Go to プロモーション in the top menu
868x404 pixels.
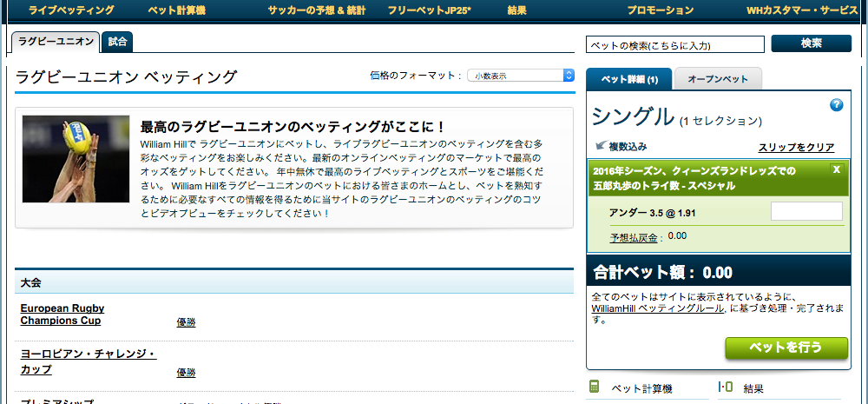coord(661,10)
